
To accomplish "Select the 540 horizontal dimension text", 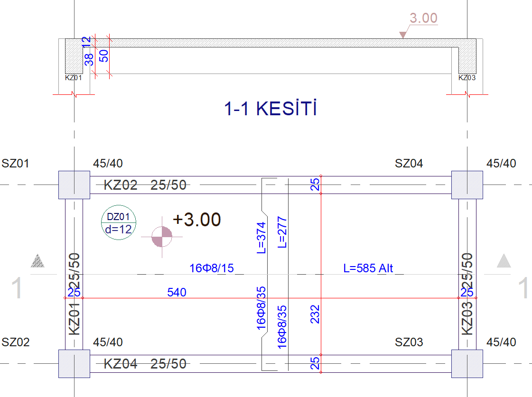I will tap(177, 292).
